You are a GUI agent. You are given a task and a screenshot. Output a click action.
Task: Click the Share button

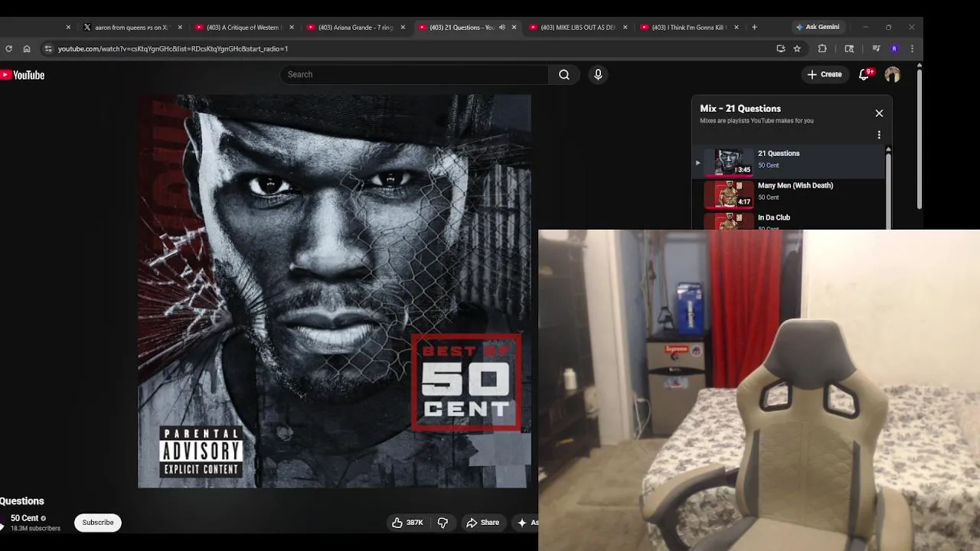point(482,523)
